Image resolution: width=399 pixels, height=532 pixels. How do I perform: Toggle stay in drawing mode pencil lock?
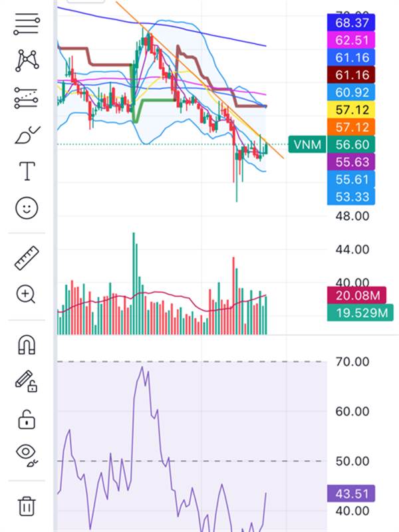click(27, 381)
